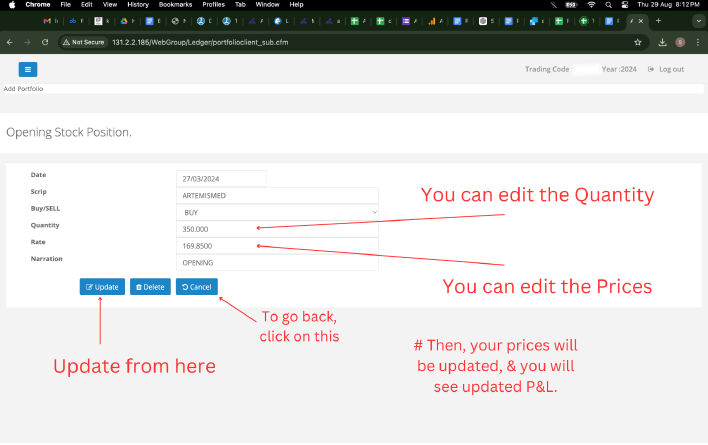The width and height of the screenshot is (708, 445).
Task: Click the Quantity input field
Action: tap(277, 229)
